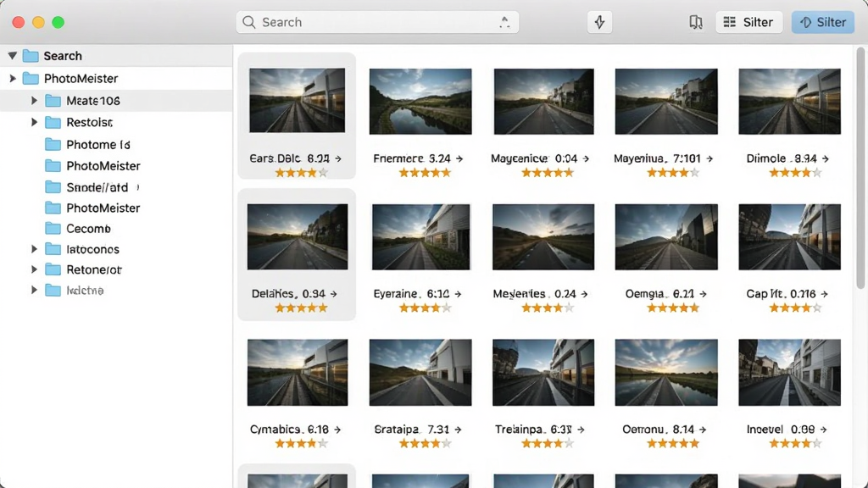Open the Srataipa thumbnail
Screen dimensions: 868x488
[x=420, y=373]
